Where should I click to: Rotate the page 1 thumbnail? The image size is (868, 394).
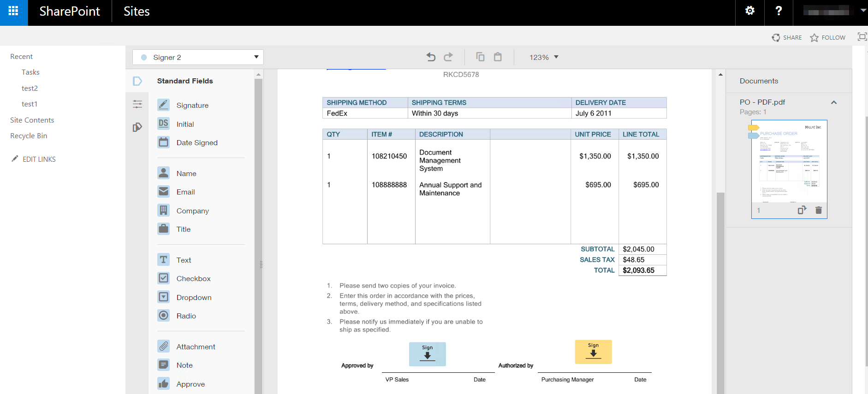tap(802, 210)
